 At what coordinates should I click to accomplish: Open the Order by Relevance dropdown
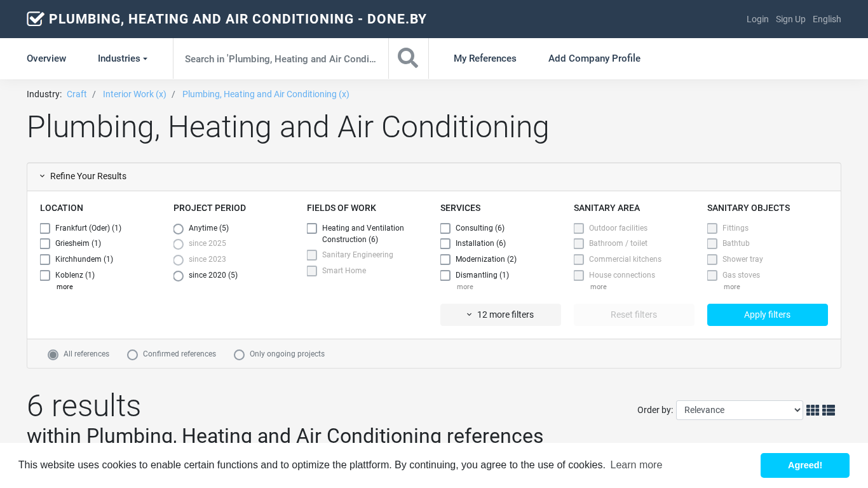pos(740,410)
